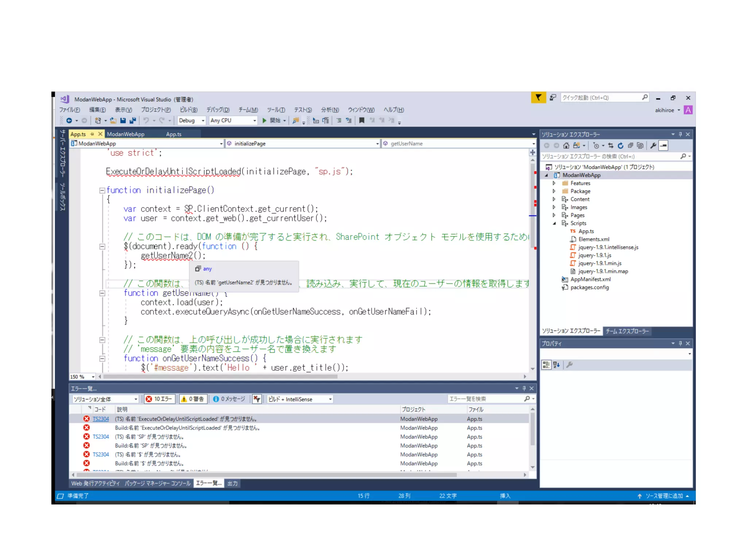The height and width of the screenshot is (560, 747).
Task: Switch to the チーム エクスプローラー tab
Action: click(x=627, y=331)
